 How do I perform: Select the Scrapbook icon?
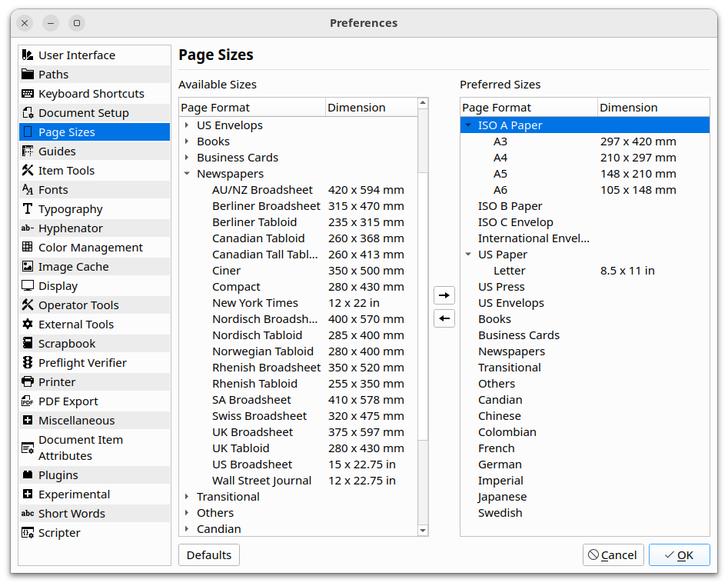click(28, 344)
